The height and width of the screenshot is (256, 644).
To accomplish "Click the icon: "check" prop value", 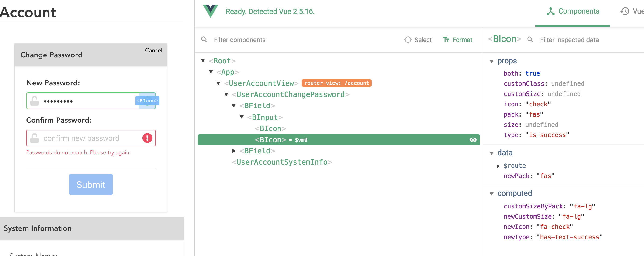I will pos(538,104).
